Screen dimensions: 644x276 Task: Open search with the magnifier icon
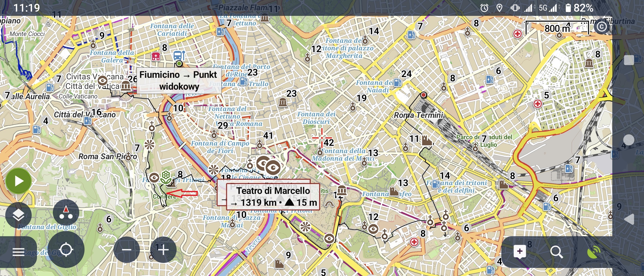(x=556, y=252)
